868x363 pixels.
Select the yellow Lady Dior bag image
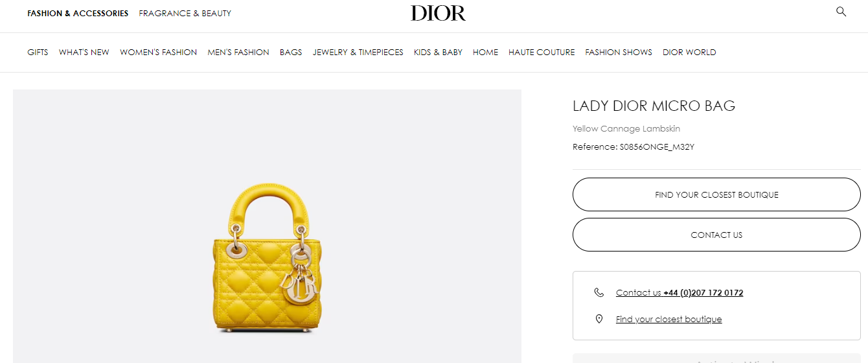[267, 259]
